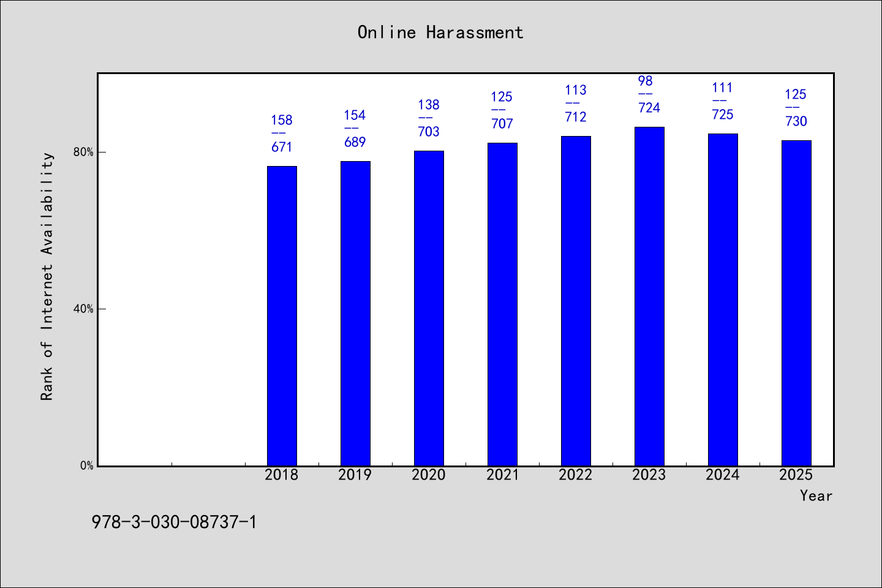
Task: Click the value 724 above the 2023 bar
Action: 649,108
